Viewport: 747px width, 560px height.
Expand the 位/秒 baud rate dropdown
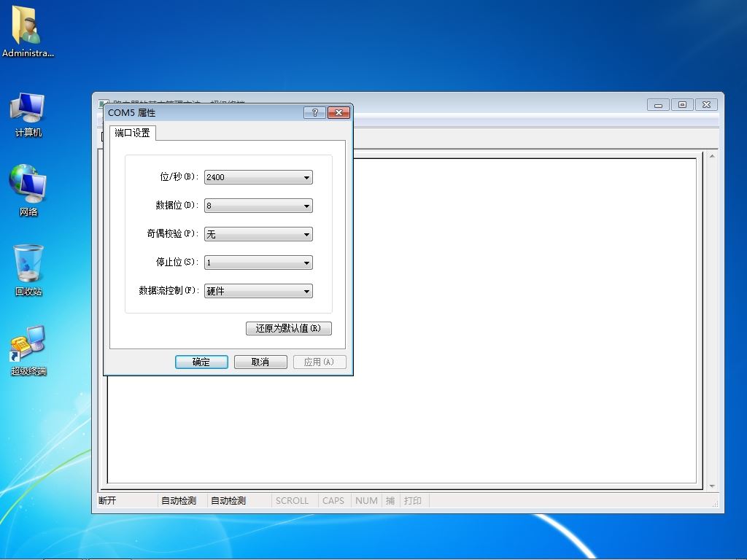tap(258, 177)
